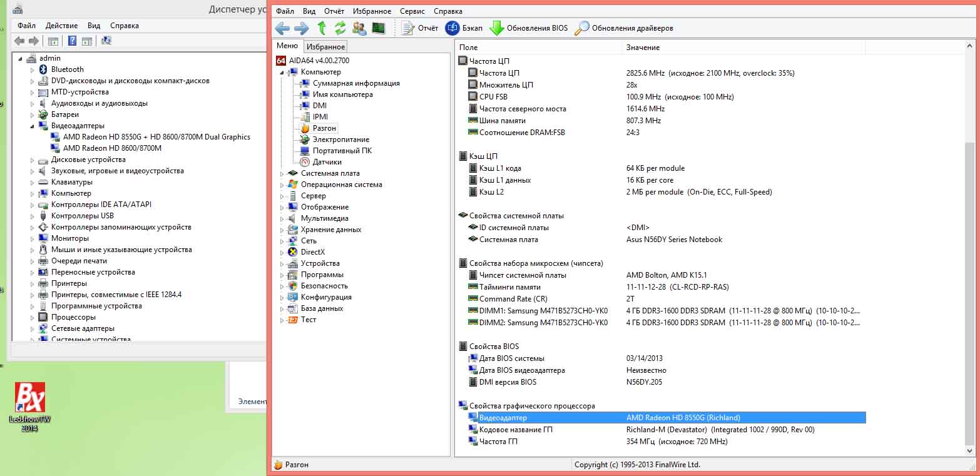Click the green up arrow in AIDA64 toolbar
The height and width of the screenshot is (476, 980).
(x=322, y=28)
